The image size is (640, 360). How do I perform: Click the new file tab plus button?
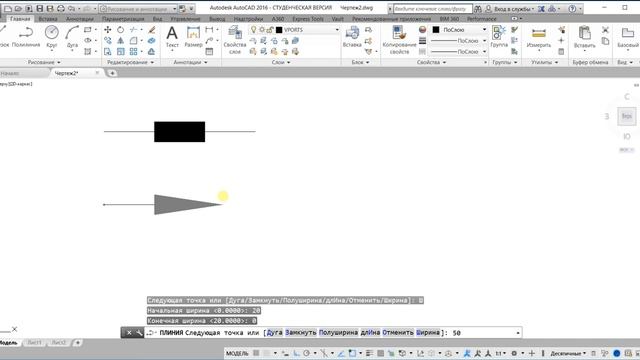click(112, 73)
